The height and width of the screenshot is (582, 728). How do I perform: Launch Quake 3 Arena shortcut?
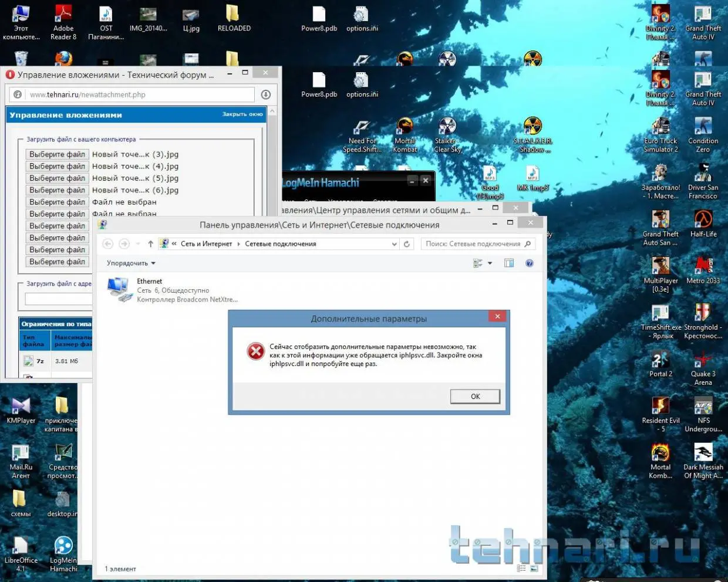tap(703, 368)
